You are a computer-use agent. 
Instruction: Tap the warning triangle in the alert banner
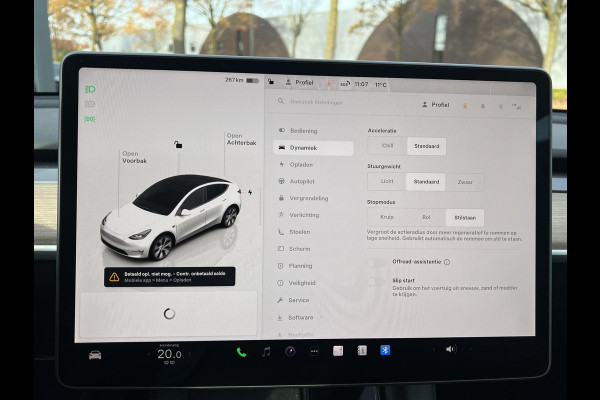pyautogui.click(x=114, y=277)
